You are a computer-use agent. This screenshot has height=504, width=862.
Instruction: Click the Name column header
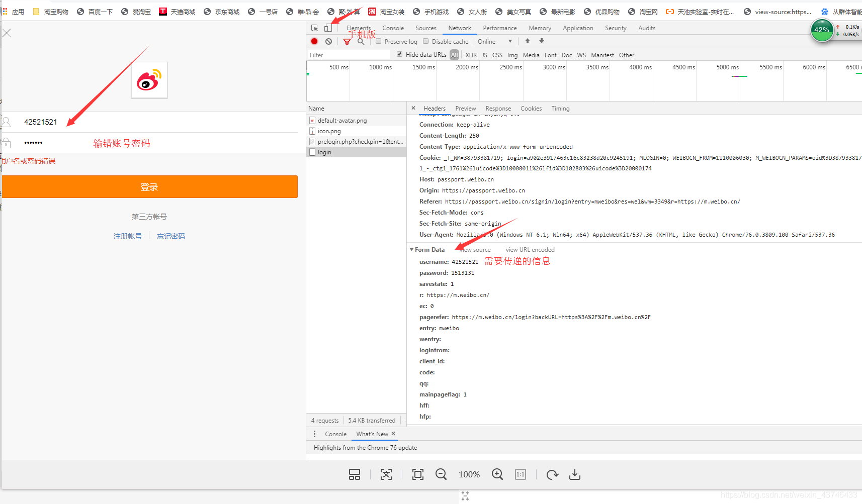(357, 109)
